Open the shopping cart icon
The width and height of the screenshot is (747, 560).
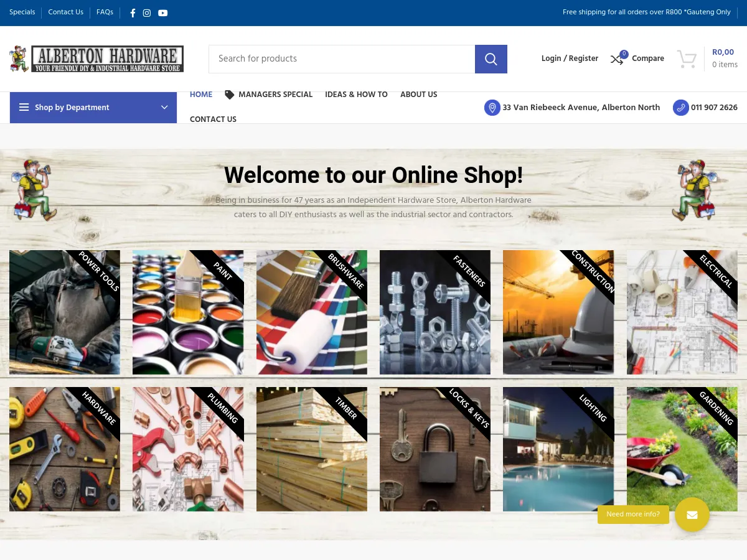687,58
